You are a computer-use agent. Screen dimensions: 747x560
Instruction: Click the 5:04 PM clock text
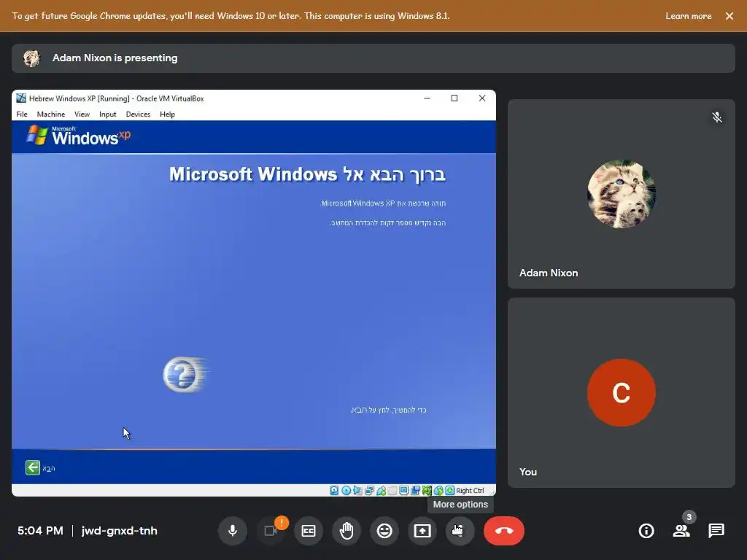(41, 531)
